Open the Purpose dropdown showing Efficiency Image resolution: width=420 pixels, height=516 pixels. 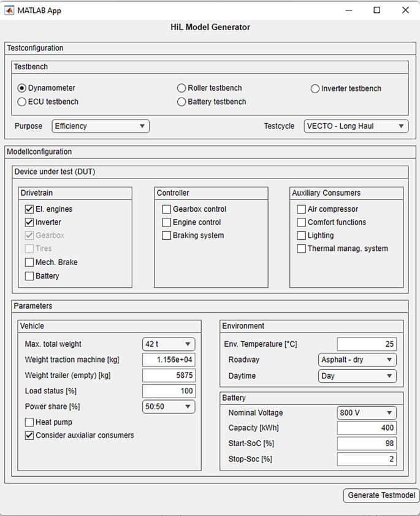(x=101, y=126)
